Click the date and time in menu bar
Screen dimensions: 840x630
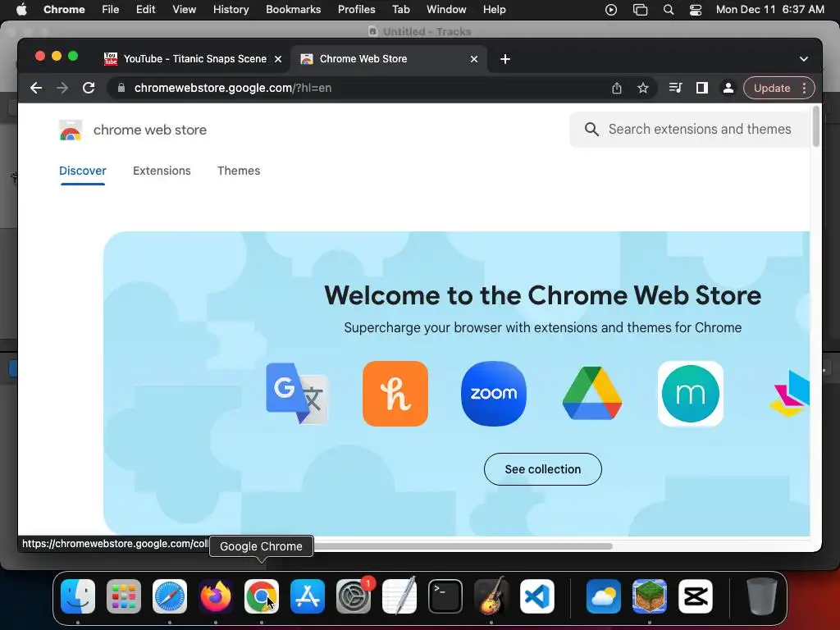(769, 10)
